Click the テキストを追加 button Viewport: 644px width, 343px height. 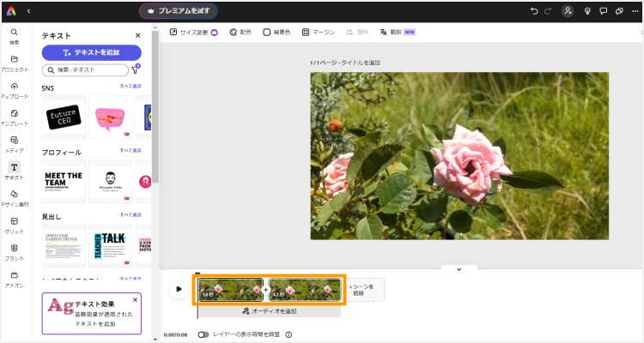[92, 52]
